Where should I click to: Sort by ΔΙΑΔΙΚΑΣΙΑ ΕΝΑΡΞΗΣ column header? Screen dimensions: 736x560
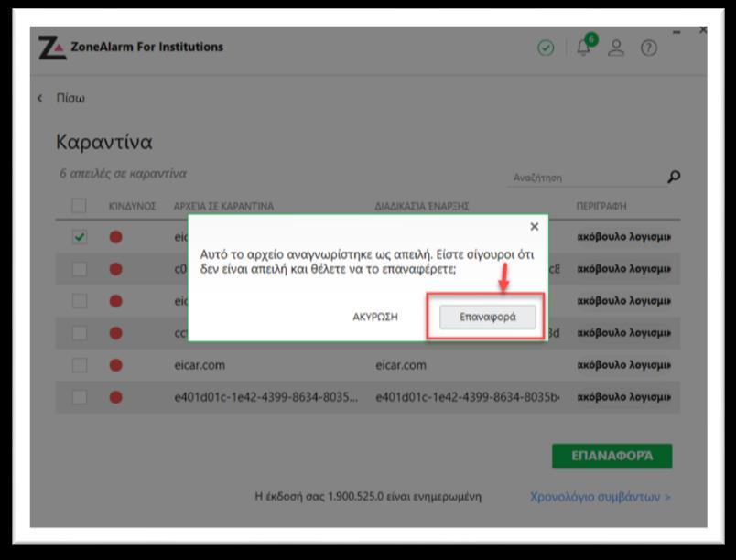click(421, 206)
